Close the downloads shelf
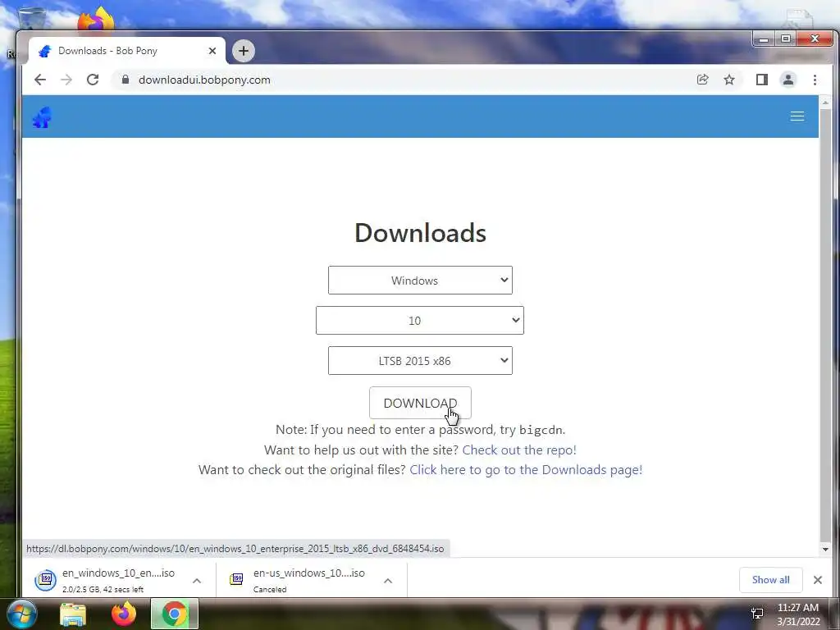 [x=818, y=580]
